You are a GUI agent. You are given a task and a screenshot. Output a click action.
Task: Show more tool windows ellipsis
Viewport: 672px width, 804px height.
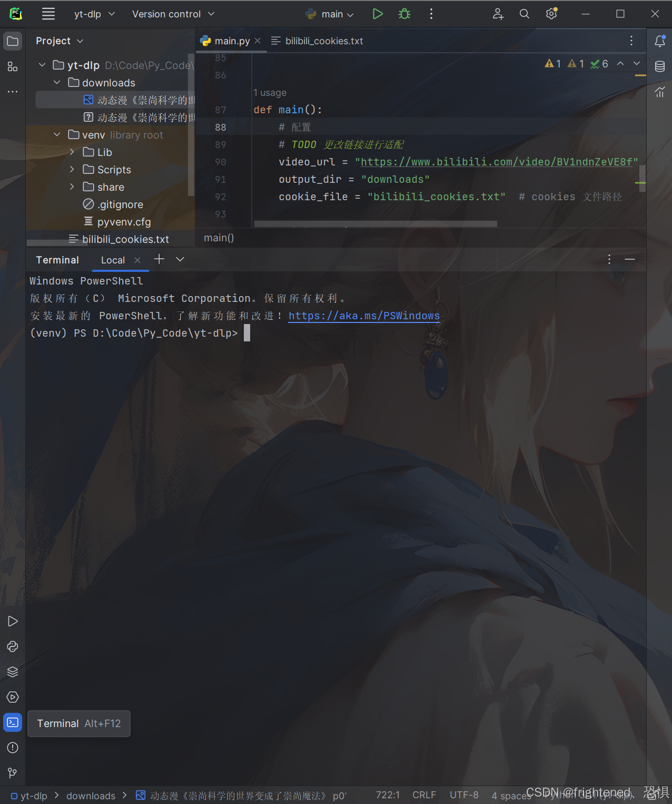[x=13, y=92]
